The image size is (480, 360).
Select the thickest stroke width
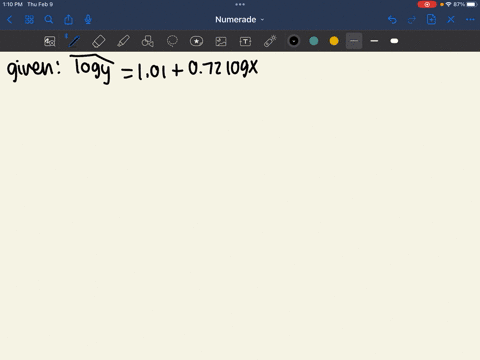pos(394,41)
